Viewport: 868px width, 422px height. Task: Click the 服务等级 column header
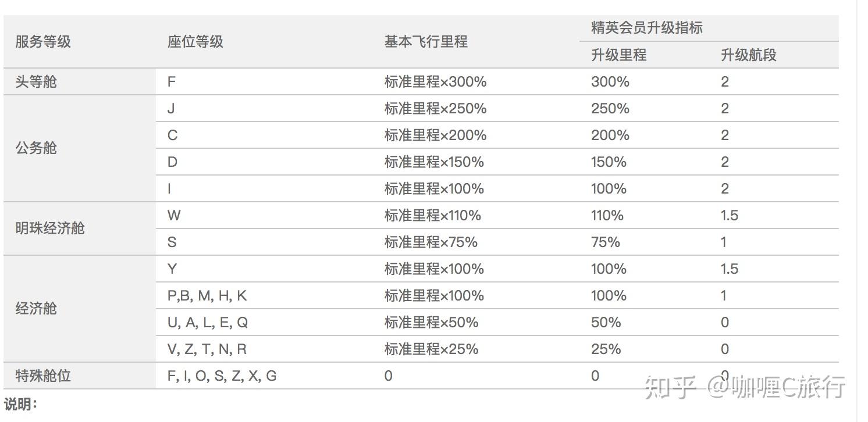click(x=43, y=42)
